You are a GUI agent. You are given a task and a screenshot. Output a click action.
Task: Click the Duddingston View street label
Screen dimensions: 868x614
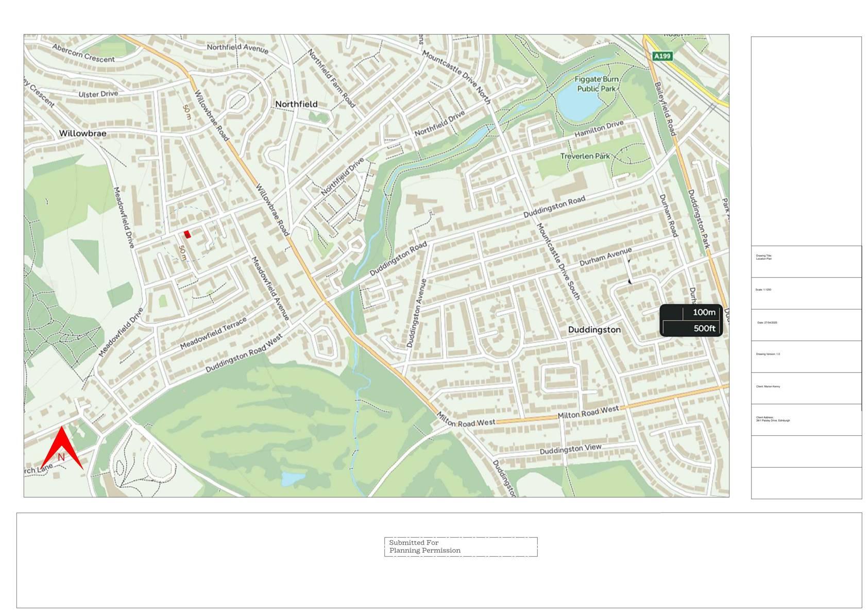point(570,449)
